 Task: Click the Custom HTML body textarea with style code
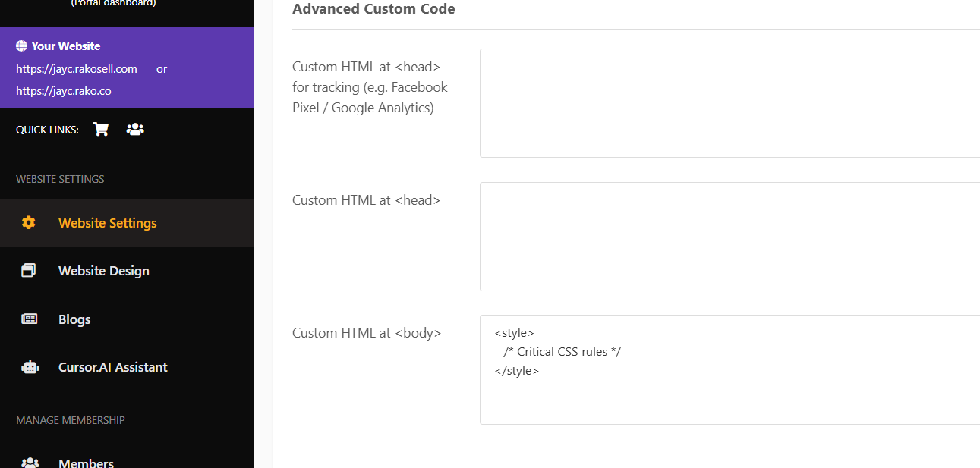click(x=729, y=369)
